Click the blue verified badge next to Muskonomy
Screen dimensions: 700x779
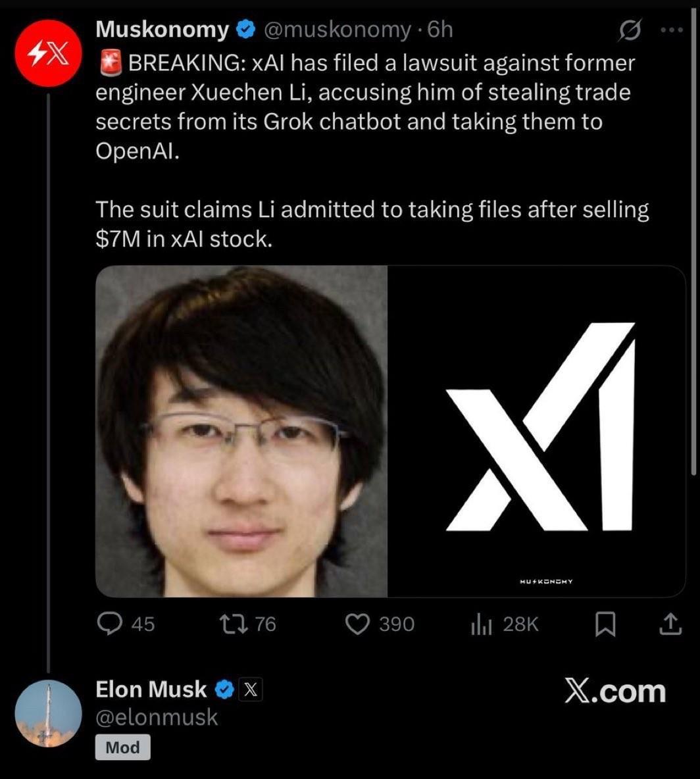[247, 30]
